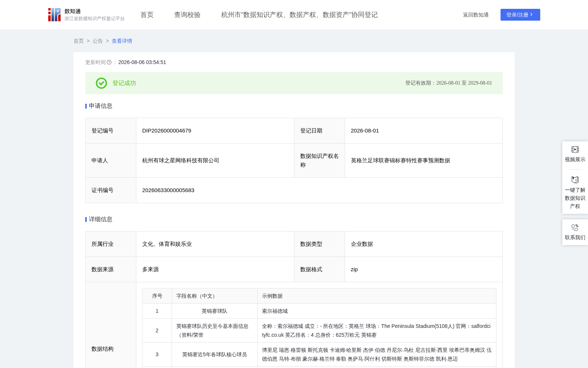Viewport: 588px width, 368px height.
Task: Click update time 2026-08-06 03:54:51
Action: point(142,62)
